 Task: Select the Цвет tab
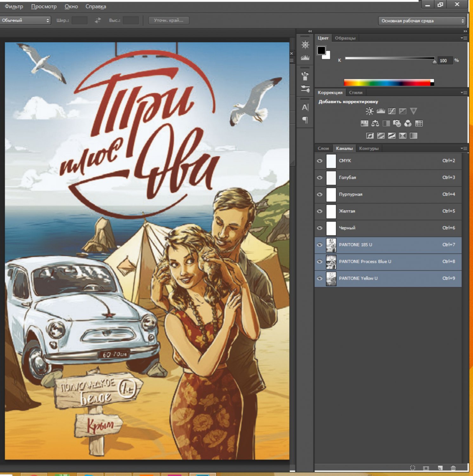coord(323,38)
